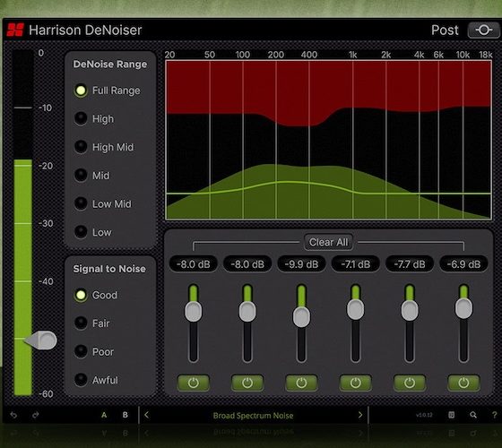The width and height of the screenshot is (502, 448).
Task: Open Broad Spectrum Noise preset menu
Action: (253, 416)
